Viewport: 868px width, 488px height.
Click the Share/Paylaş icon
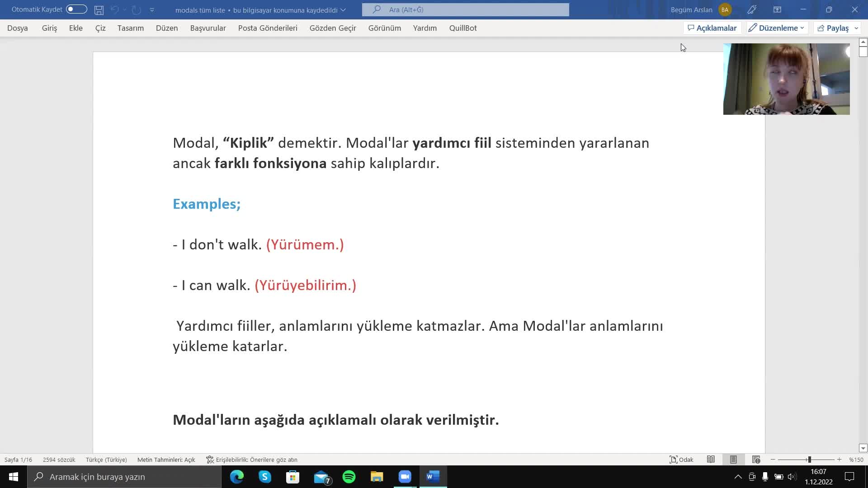(x=823, y=28)
